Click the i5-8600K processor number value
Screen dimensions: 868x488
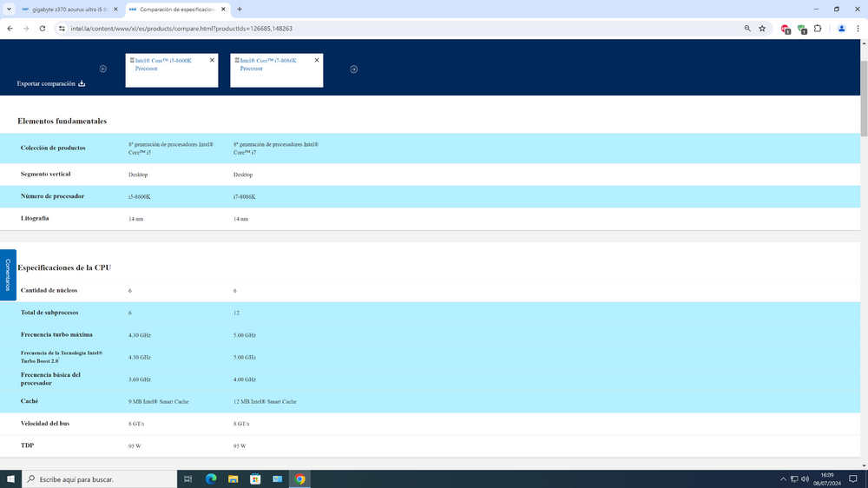click(140, 196)
